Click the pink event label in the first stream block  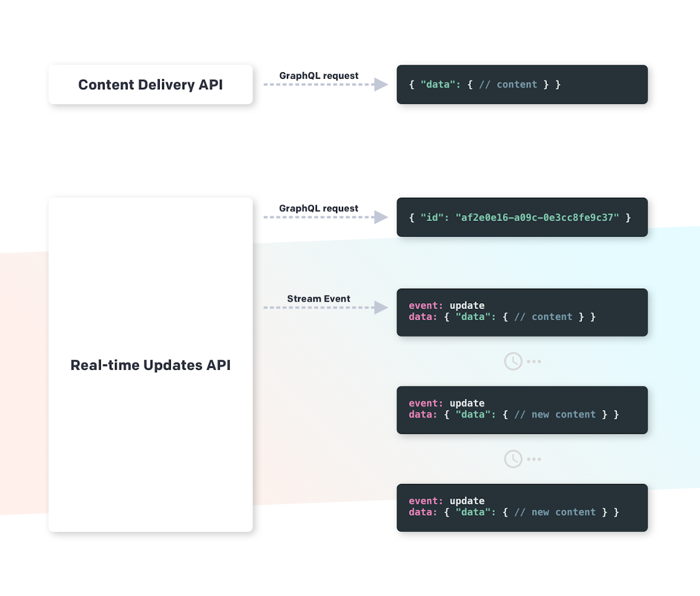pyautogui.click(x=423, y=306)
